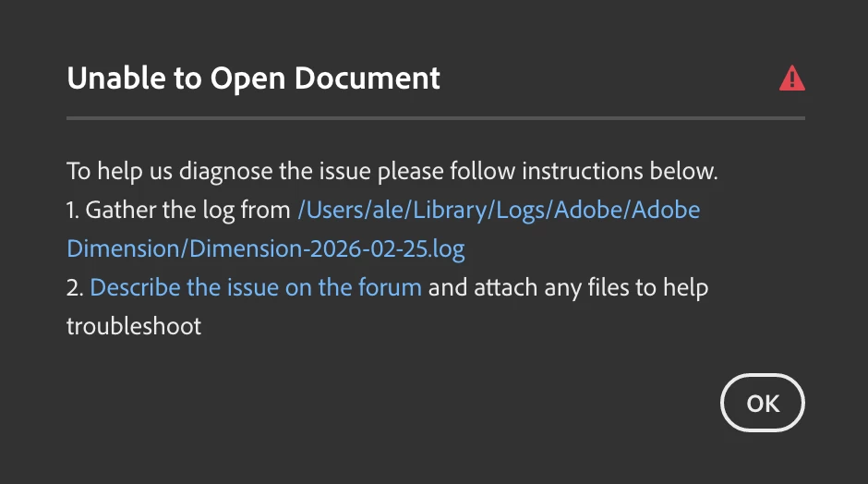
Task: Open the /Users/ale/Library/Logs/Adobe/Adobe log path link
Action: [498, 210]
